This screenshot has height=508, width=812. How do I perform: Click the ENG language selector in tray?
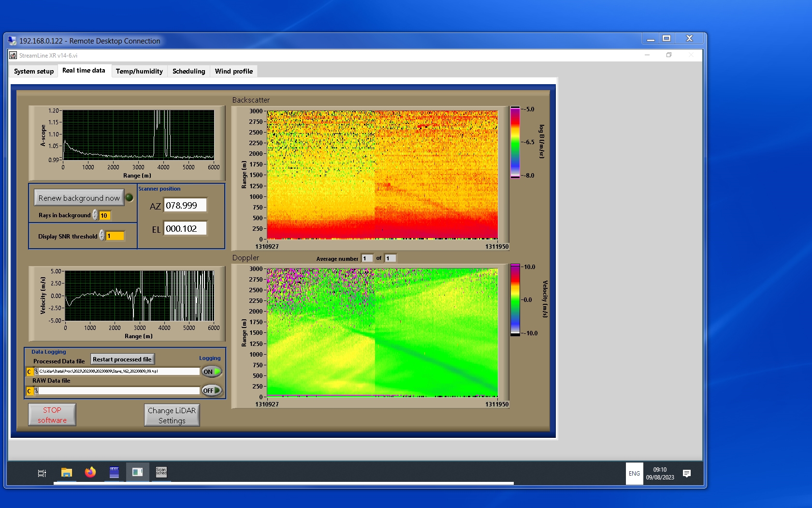click(x=634, y=474)
